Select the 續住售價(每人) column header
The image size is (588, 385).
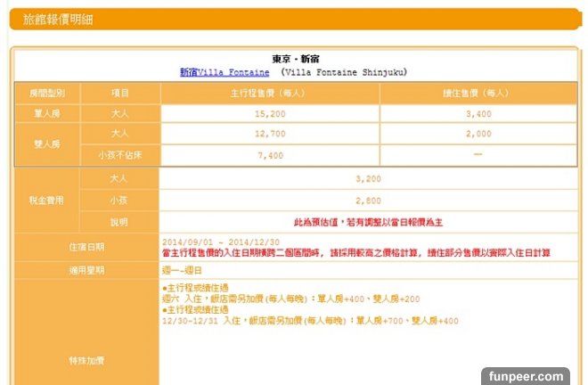[477, 92]
